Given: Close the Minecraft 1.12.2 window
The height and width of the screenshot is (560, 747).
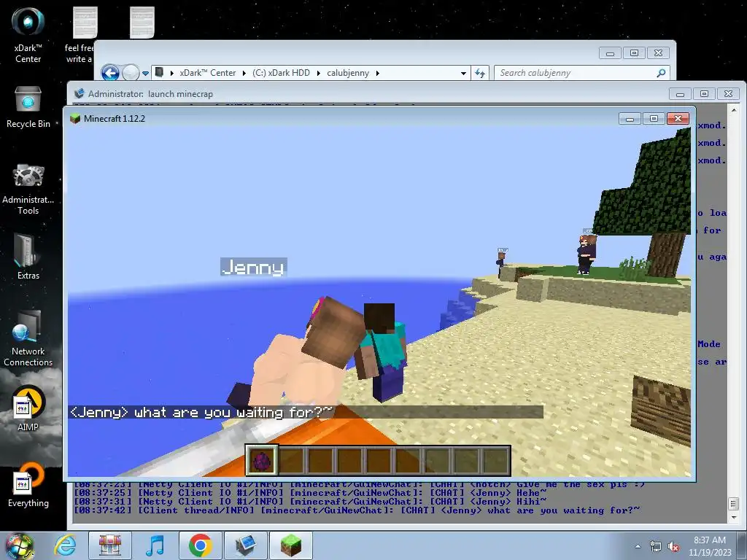Looking at the screenshot, I should (678, 119).
